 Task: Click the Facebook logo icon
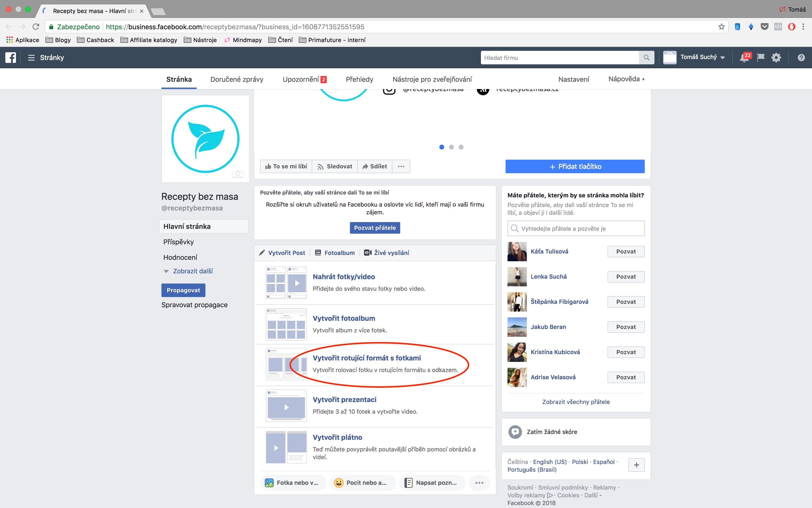(10, 58)
